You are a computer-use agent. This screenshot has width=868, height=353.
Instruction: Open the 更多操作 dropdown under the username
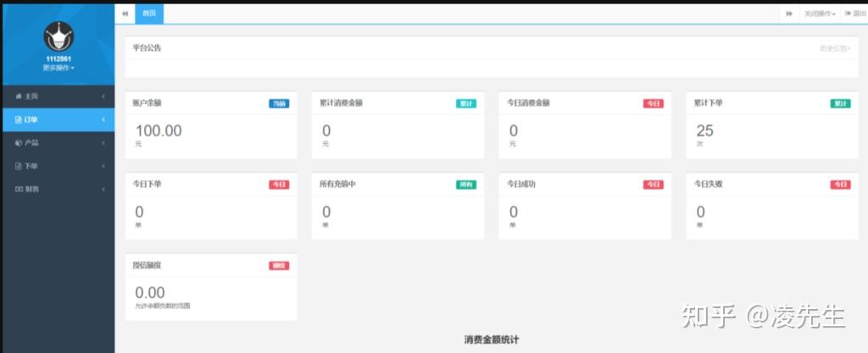[x=58, y=68]
